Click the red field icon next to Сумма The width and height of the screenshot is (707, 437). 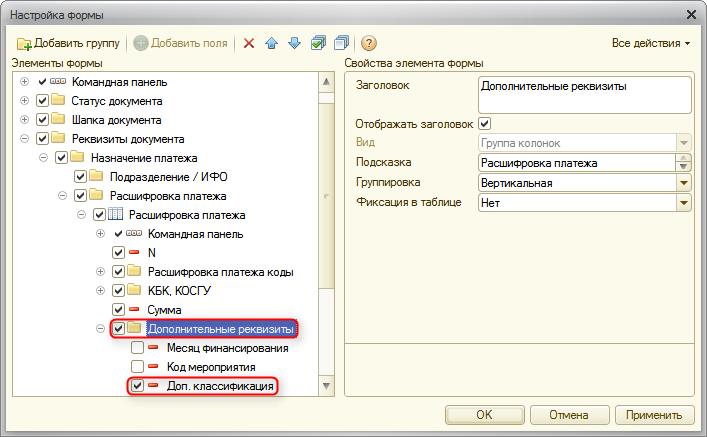(x=134, y=309)
